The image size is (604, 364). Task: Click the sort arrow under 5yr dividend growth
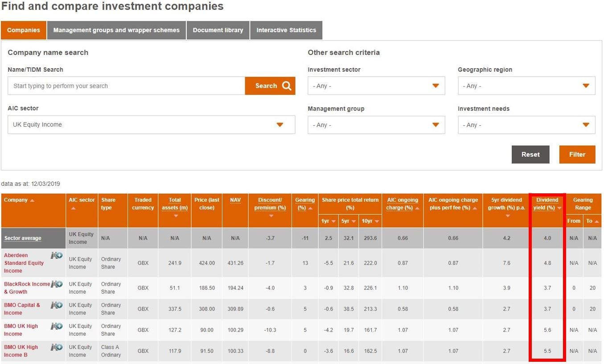(507, 216)
